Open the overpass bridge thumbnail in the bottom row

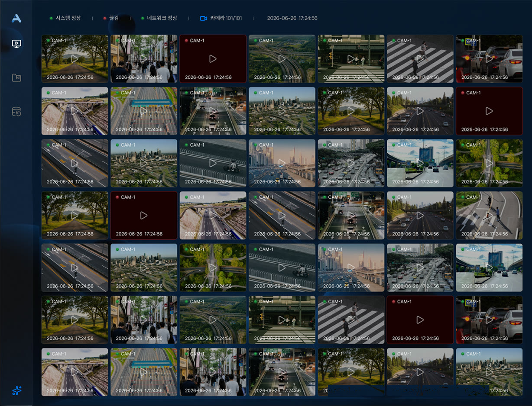tap(75, 372)
